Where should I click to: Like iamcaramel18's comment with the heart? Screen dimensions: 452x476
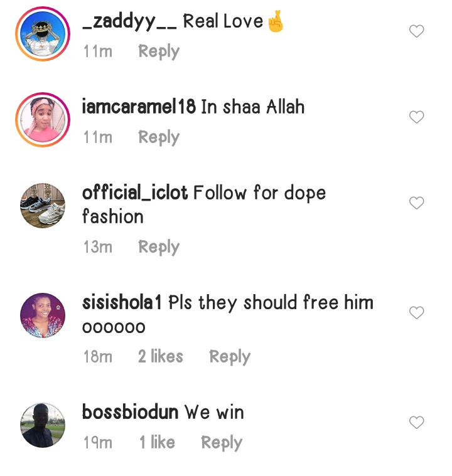(416, 117)
